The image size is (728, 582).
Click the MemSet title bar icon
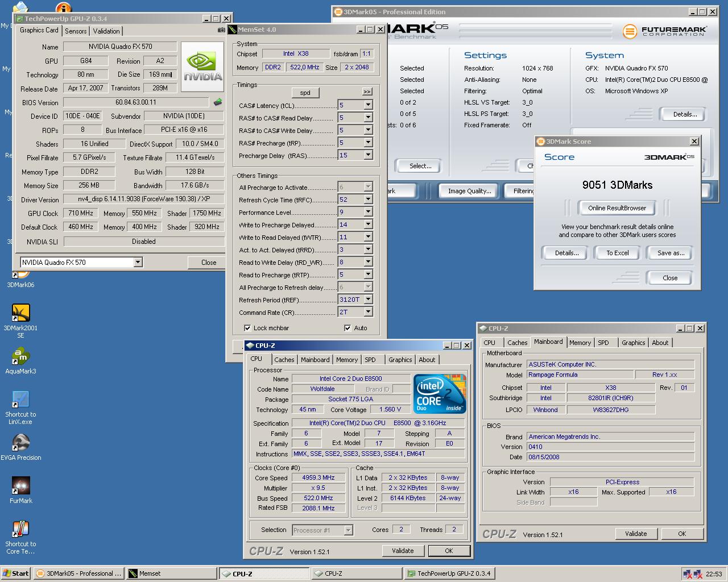pyautogui.click(x=233, y=30)
